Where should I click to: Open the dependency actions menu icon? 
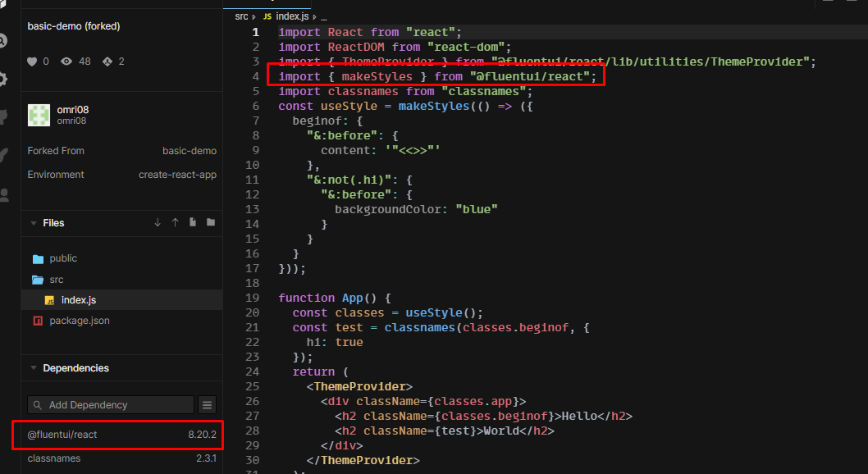pyautogui.click(x=207, y=404)
